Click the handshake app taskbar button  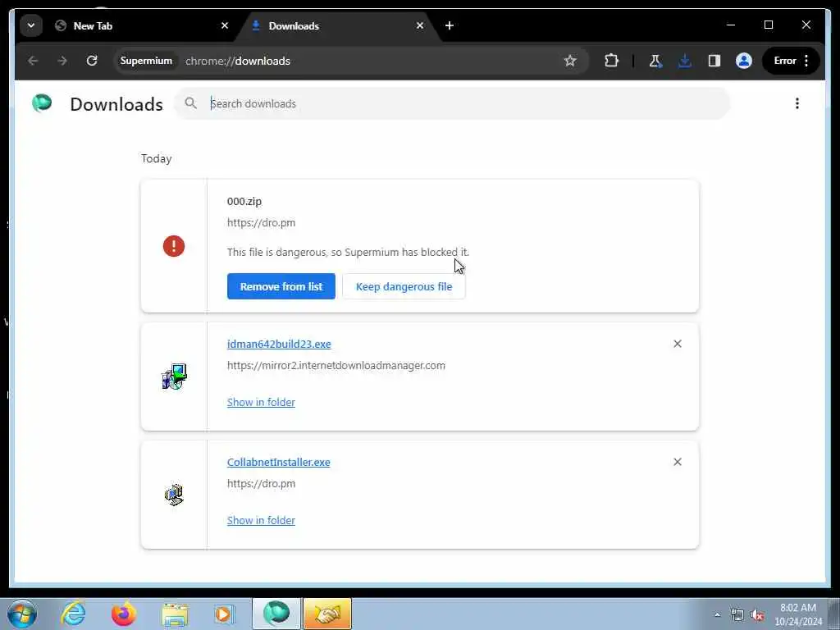[x=327, y=614]
